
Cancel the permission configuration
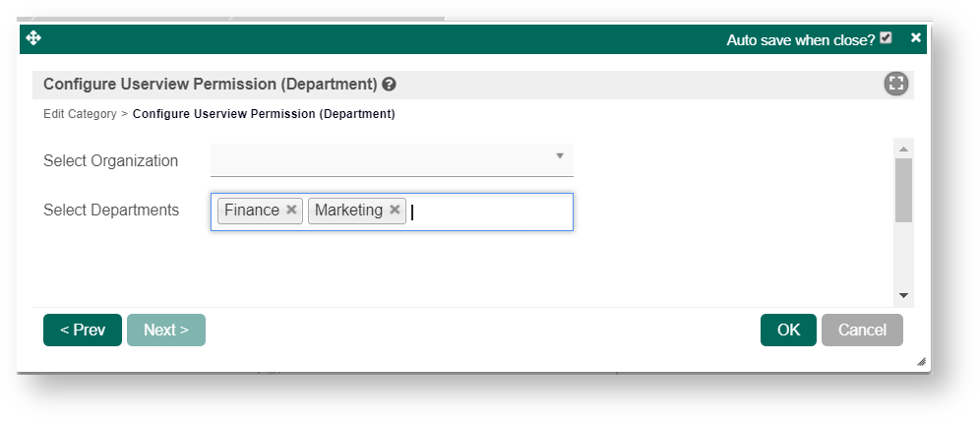[862, 331]
